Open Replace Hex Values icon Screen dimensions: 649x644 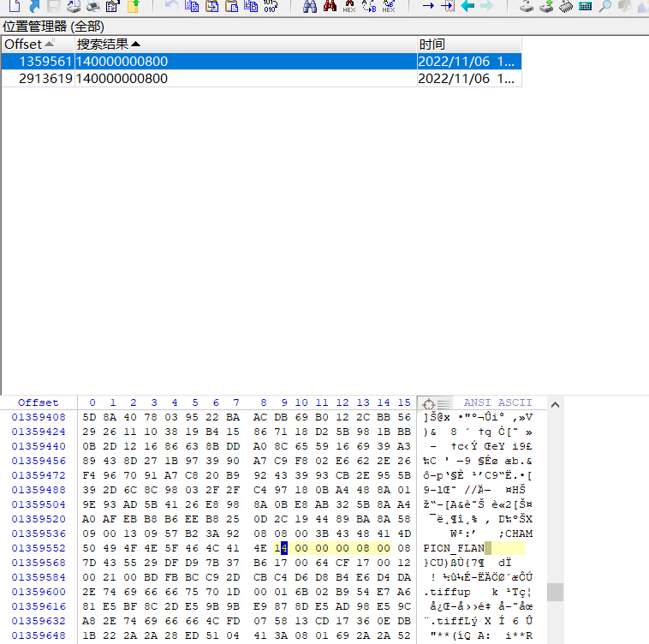click(x=388, y=6)
